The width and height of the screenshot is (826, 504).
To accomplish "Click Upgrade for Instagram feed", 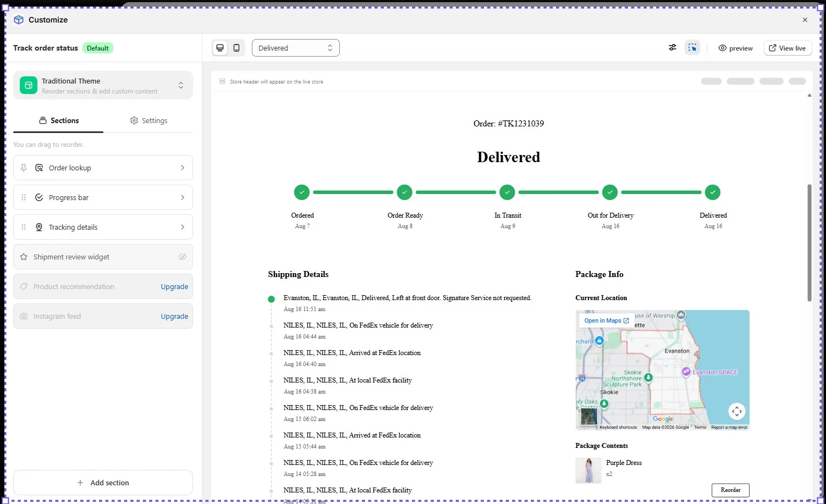I will point(174,316).
